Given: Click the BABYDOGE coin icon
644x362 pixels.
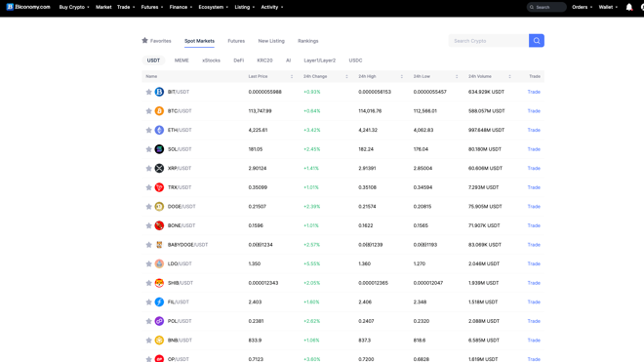Looking at the screenshot, I should tap(159, 245).
